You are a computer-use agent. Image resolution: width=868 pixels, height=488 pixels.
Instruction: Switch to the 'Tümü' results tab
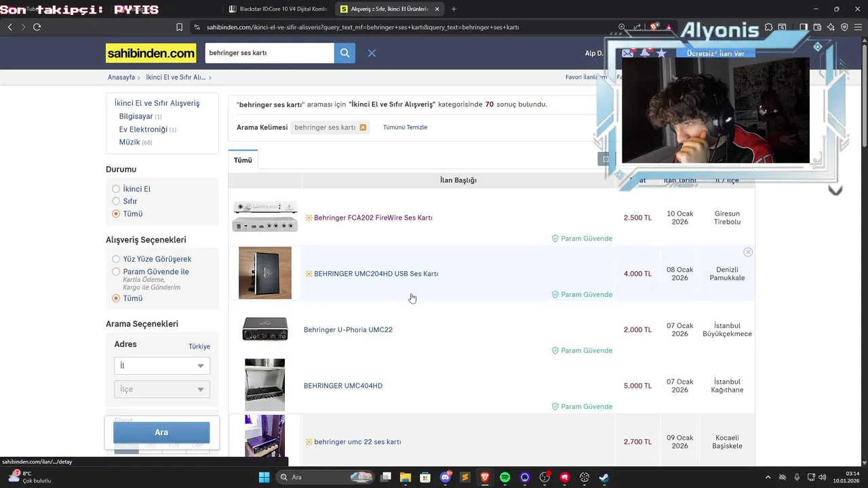tap(243, 160)
